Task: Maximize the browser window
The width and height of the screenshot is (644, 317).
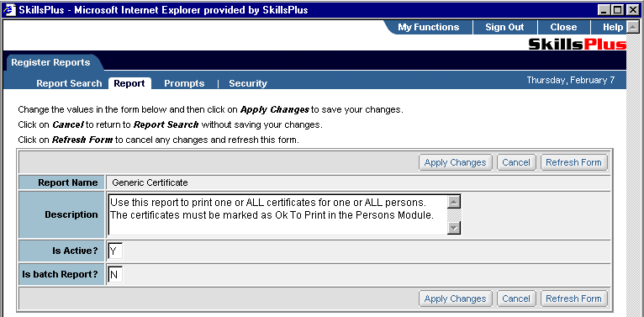Action: [619, 10]
